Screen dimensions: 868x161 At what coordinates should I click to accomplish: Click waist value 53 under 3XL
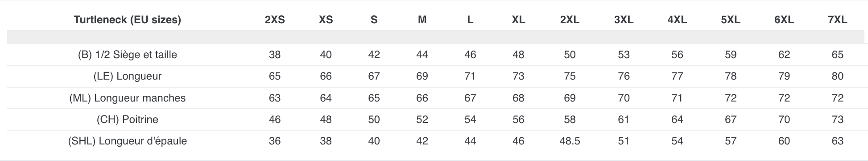[624, 55]
